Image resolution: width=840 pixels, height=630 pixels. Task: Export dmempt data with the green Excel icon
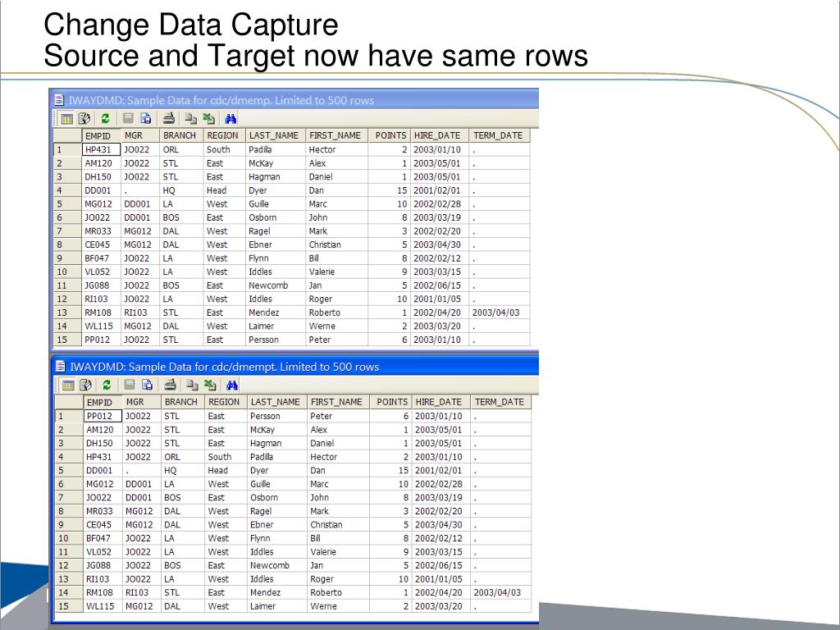tap(210, 386)
